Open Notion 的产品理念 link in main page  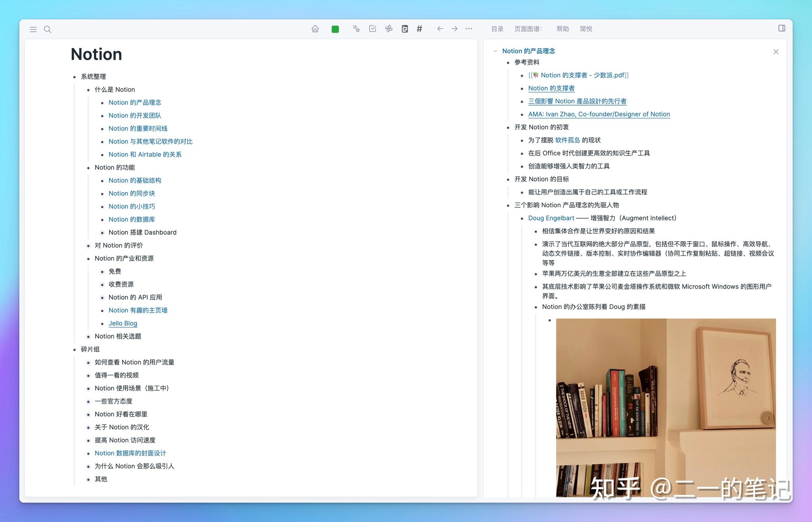click(135, 102)
